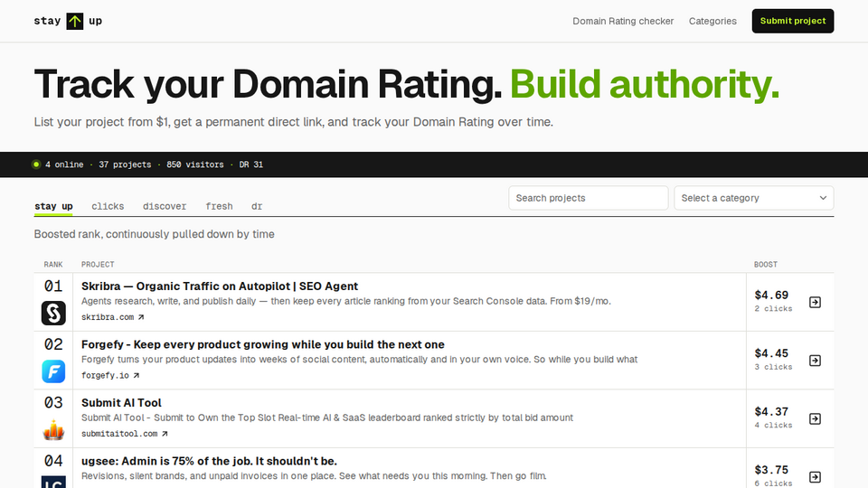Click the $4.37 boost amount
The image size is (868, 488).
click(x=771, y=412)
